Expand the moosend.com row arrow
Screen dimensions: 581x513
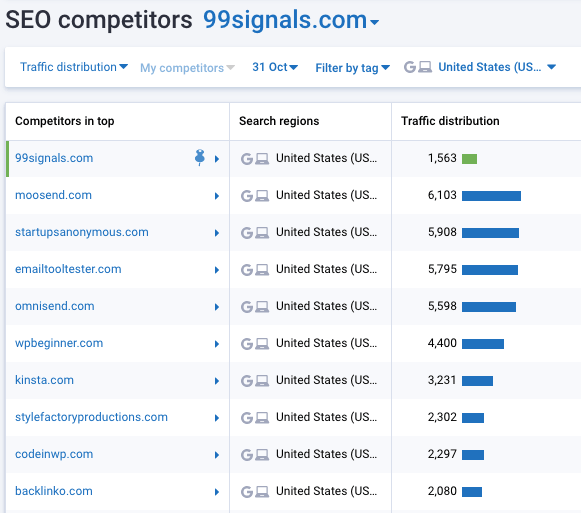coord(217,196)
